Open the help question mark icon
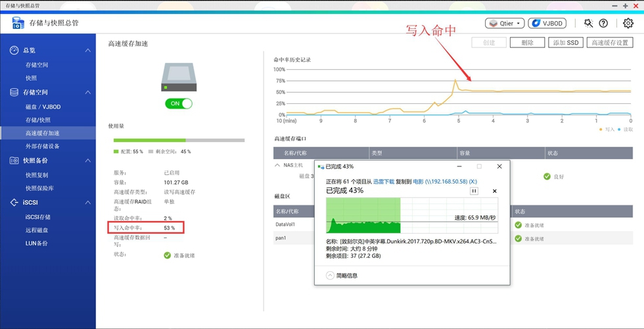This screenshot has width=644, height=329. click(x=603, y=24)
